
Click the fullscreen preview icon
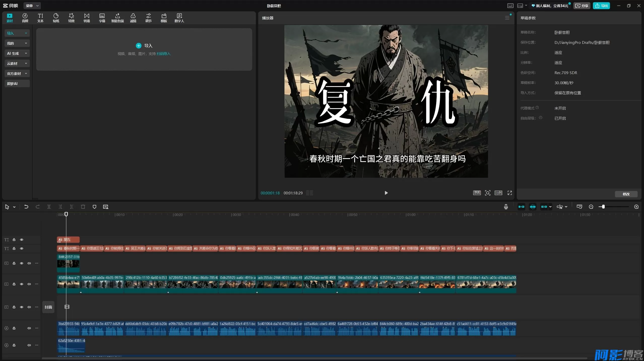(x=509, y=193)
